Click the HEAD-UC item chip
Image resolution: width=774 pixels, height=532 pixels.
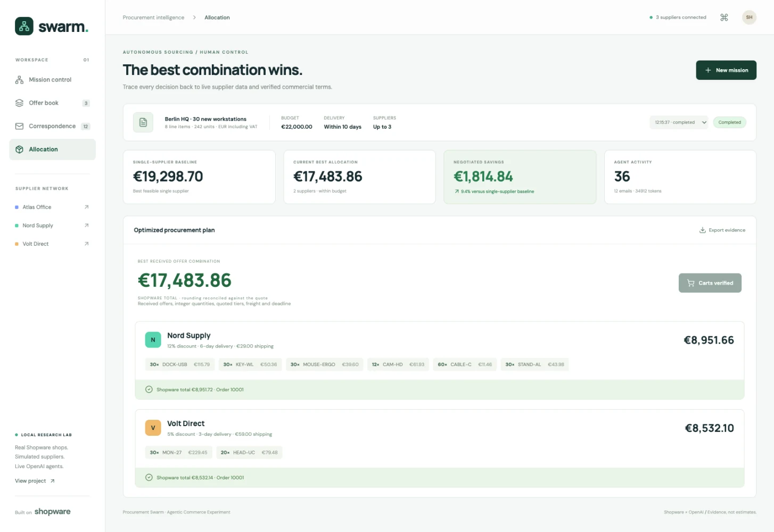[x=249, y=453]
